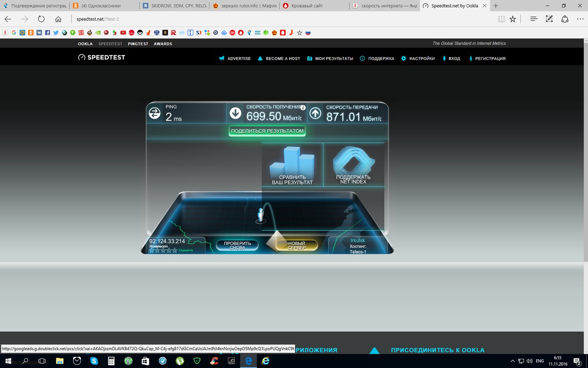Open Edge more actions menu
The width and height of the screenshot is (588, 368).
[x=580, y=19]
